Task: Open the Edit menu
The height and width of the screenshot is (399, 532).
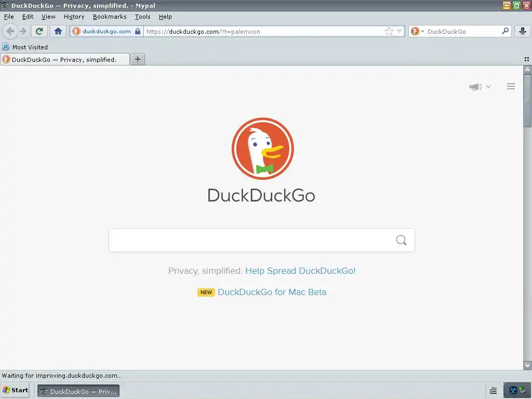Action: 28,17
